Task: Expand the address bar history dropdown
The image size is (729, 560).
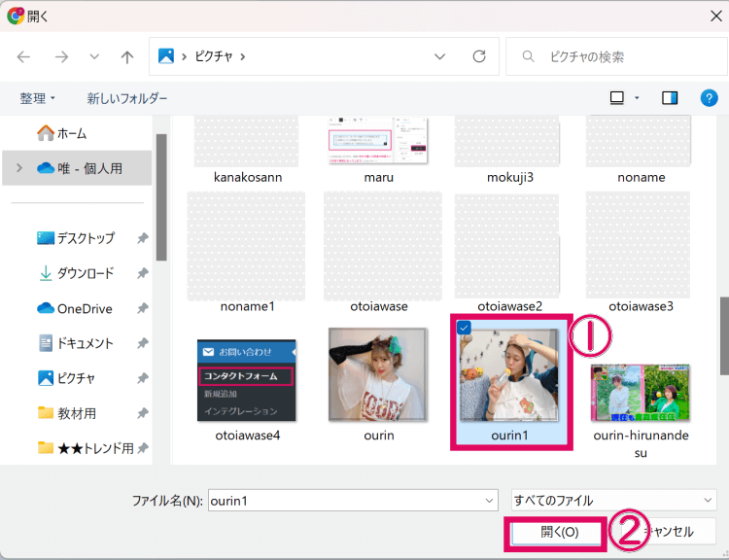Action: [x=440, y=57]
